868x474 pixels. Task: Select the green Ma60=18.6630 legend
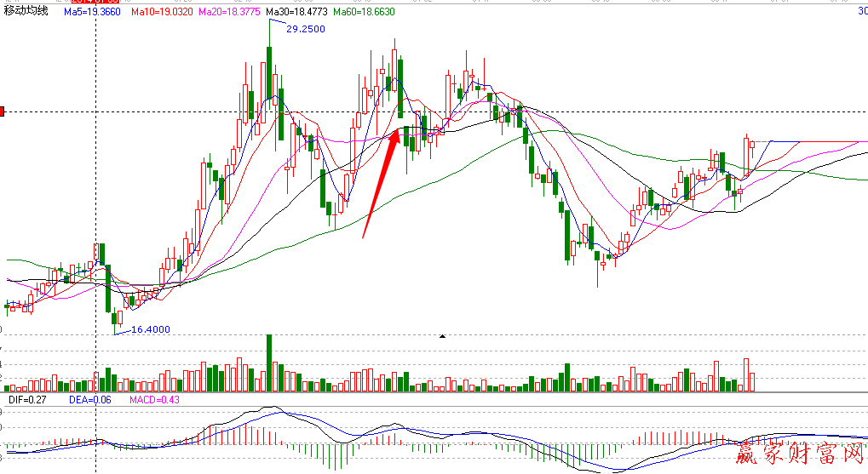365,12
